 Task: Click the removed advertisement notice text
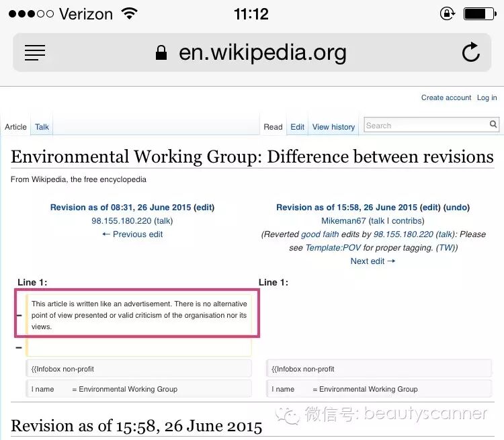(139, 315)
